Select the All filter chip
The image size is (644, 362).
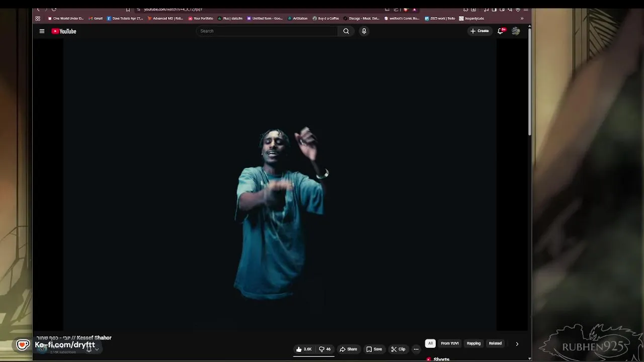[430, 343]
